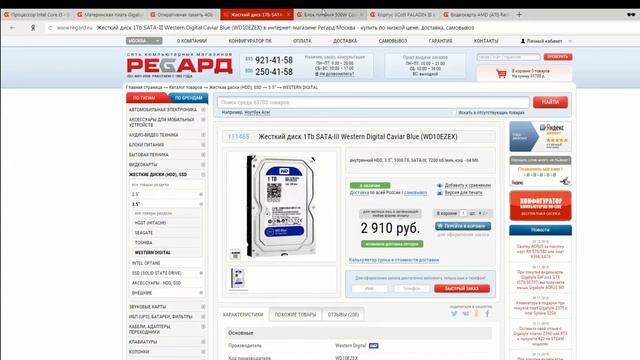This screenshot has height=360, width=640.
Task: Expand Автомобильная электроника category
Action: click(203, 109)
